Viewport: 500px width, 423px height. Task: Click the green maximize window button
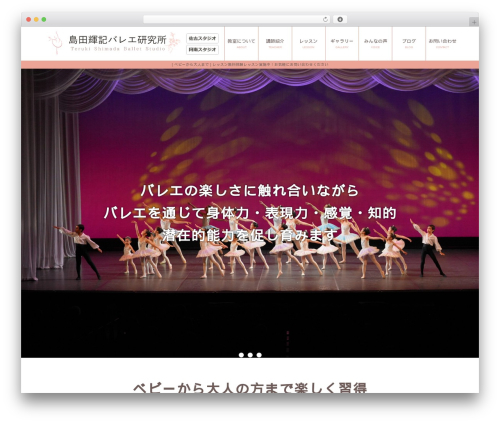point(44,20)
